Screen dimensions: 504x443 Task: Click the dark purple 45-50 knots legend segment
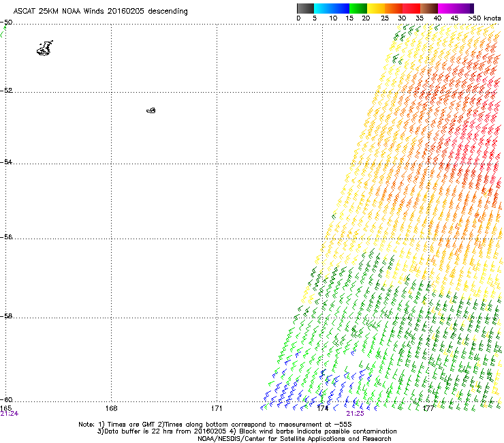464,8
